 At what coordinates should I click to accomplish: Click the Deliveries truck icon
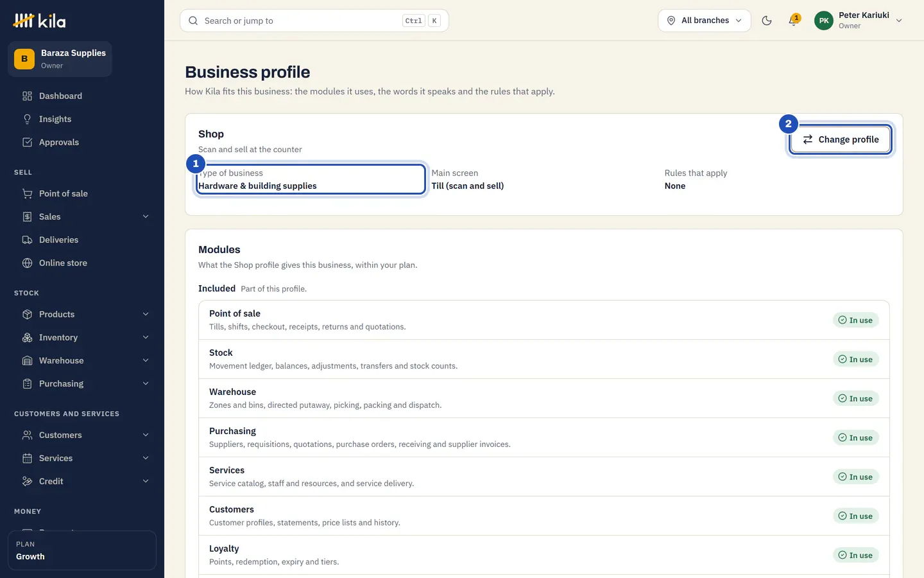(x=27, y=240)
